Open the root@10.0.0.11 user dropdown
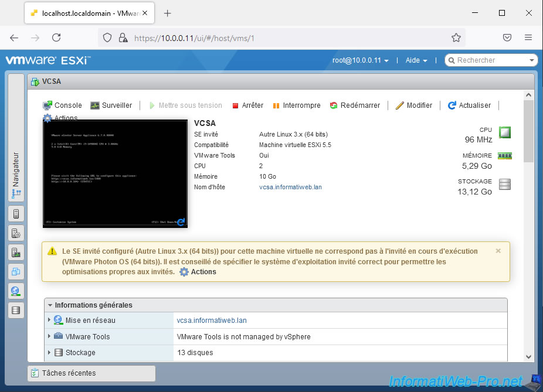Viewport: 543px width, 392px height. [x=361, y=60]
